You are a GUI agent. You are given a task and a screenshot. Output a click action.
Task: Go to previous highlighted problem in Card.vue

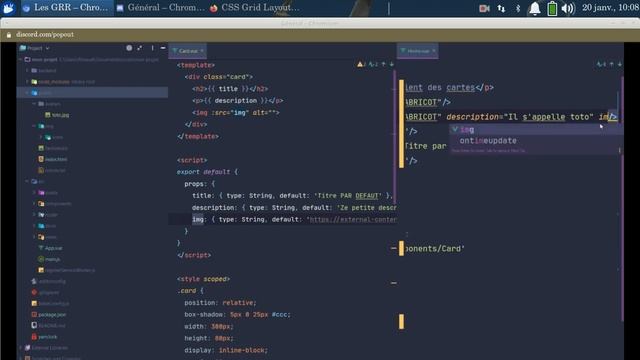(x=383, y=64)
